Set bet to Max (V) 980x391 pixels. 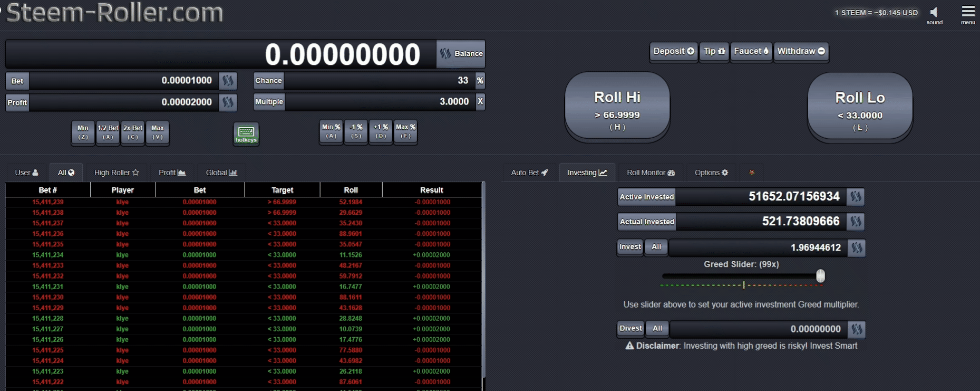click(158, 132)
